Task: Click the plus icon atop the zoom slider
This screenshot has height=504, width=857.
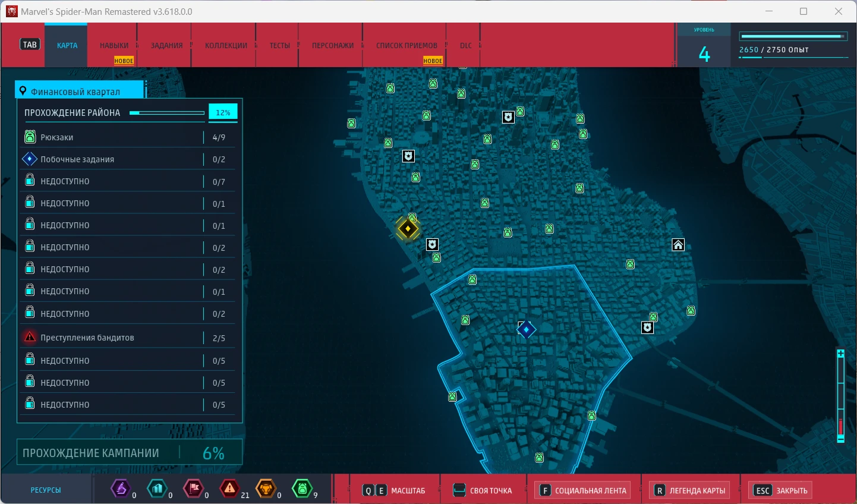Action: (840, 354)
